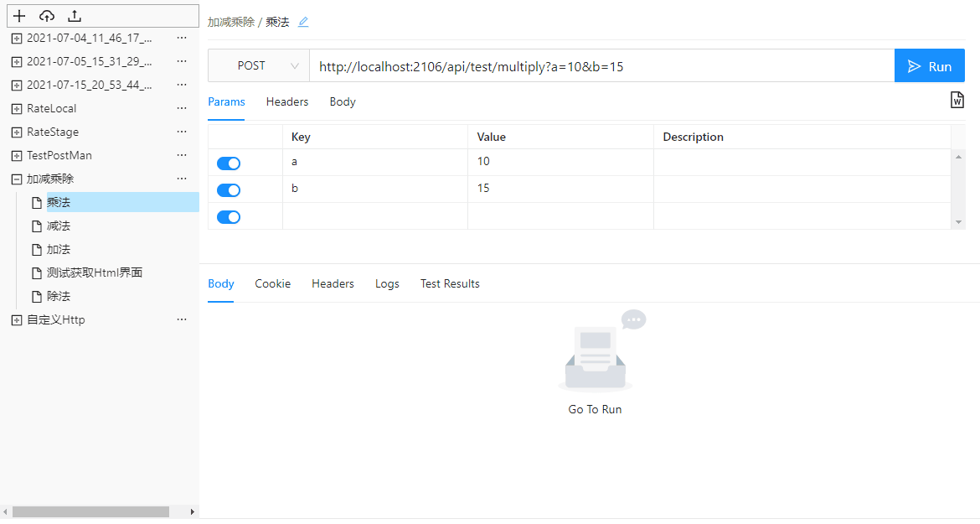Open the more options dots for TestPostMan
Viewport: 980px width, 524px height.
182,155
